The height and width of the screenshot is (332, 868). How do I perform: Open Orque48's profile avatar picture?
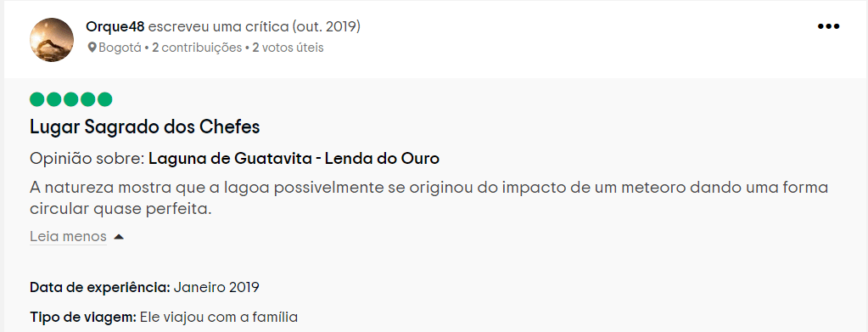click(52, 40)
